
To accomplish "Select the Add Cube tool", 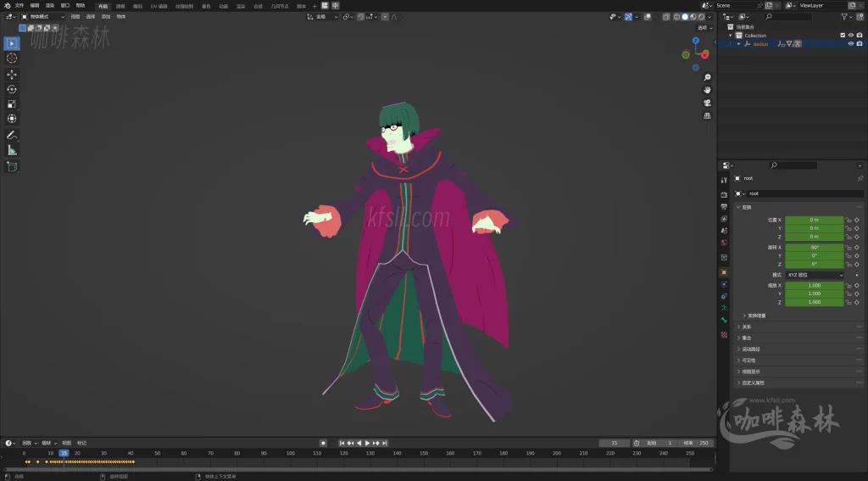I will tap(12, 167).
